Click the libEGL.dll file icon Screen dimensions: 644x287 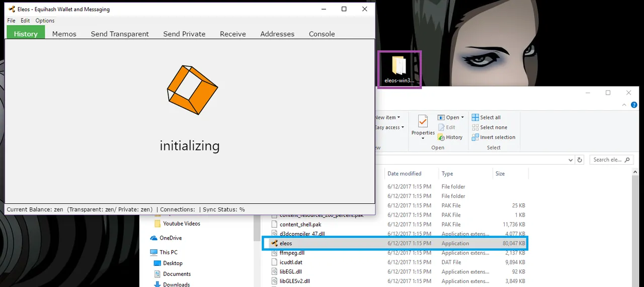274,271
